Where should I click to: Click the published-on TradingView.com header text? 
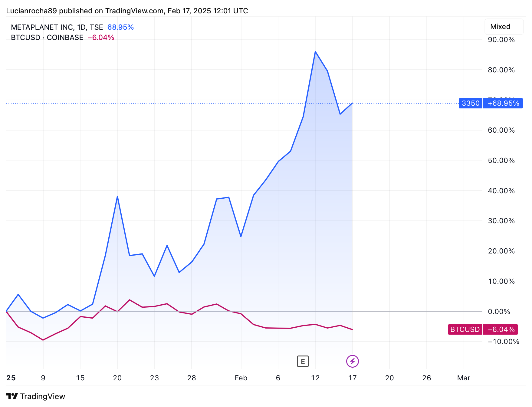pyautogui.click(x=127, y=11)
